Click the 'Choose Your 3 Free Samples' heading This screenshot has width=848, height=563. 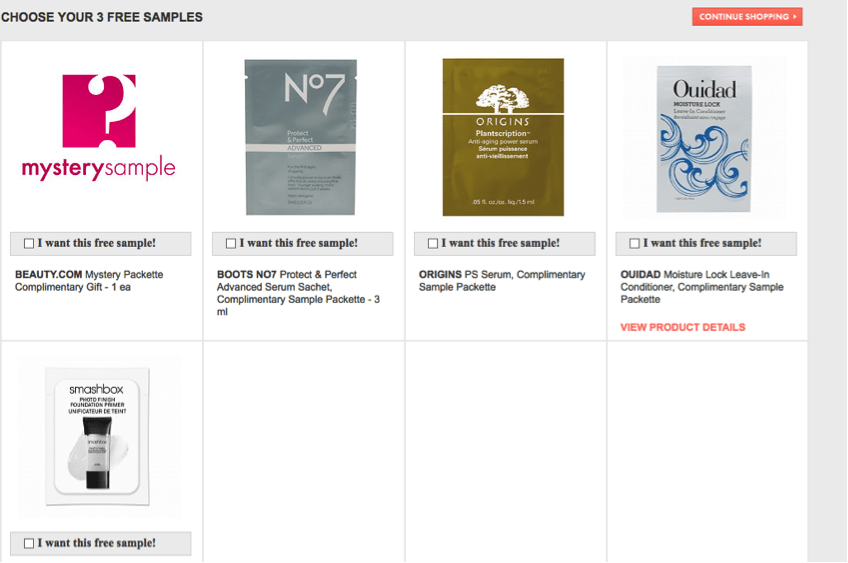coord(102,17)
